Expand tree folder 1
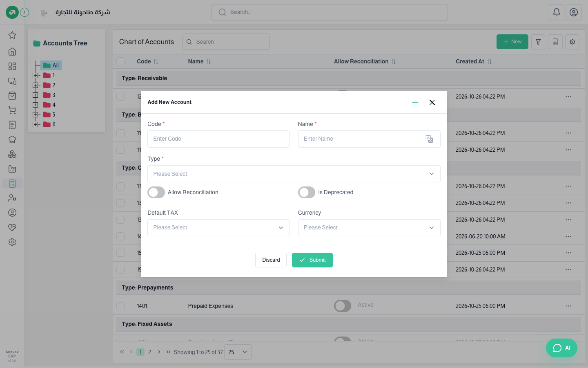The width and height of the screenshot is (588, 368). coord(35,75)
